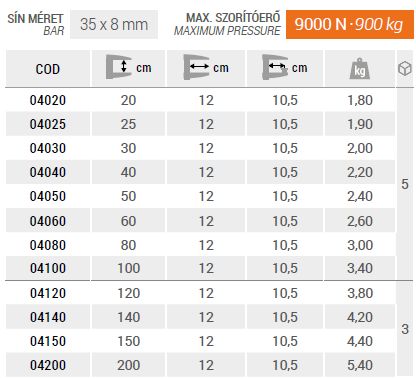The image size is (416, 378).
Task: Select product code 04025
Action: point(48,124)
